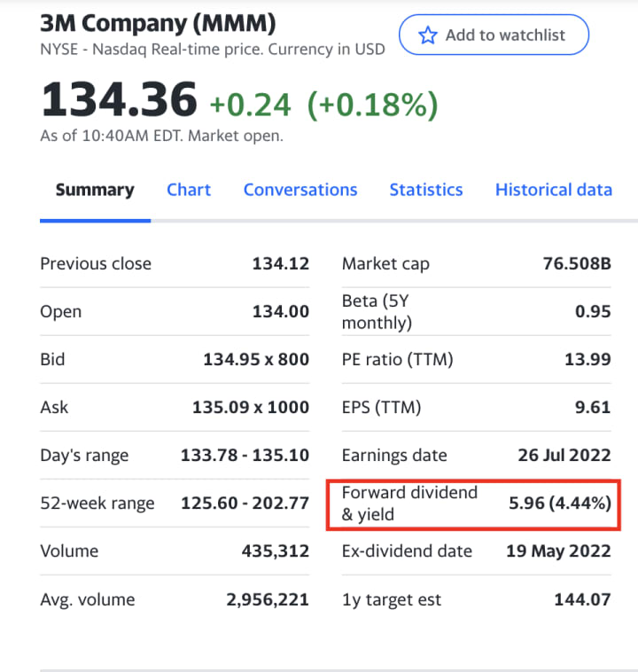This screenshot has height=672, width=638.
Task: Click Ex-dividend date value 19 May 2022
Action: (558, 551)
